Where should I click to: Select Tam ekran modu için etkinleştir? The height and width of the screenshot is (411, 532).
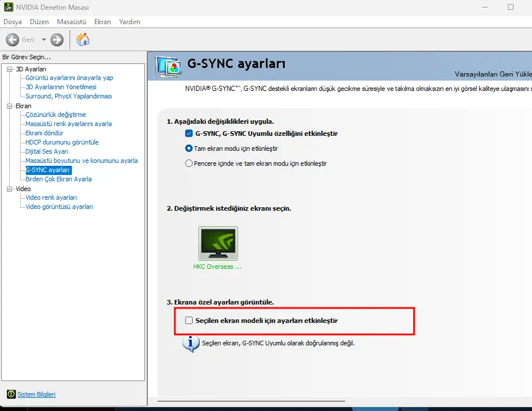189,149
